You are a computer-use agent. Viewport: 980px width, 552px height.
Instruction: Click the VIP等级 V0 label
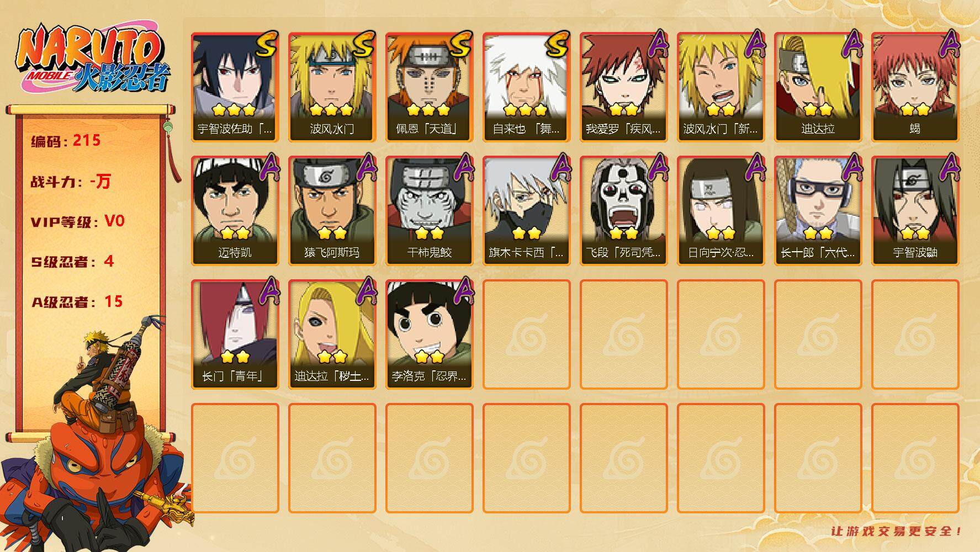point(78,221)
